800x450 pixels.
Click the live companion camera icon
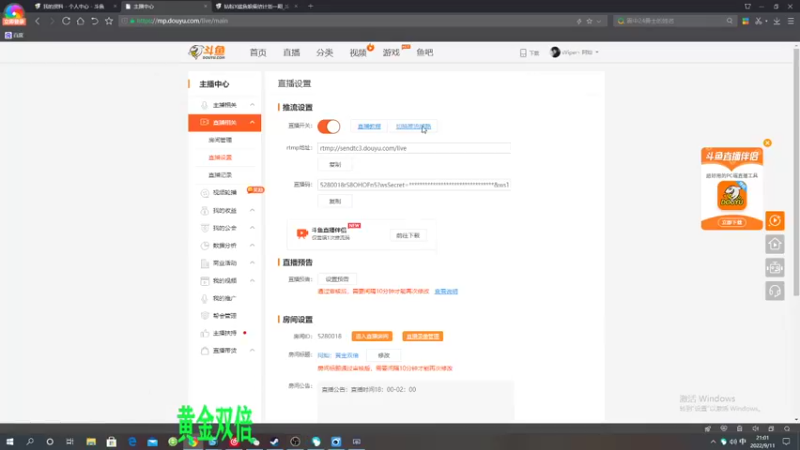pyautogui.click(x=302, y=234)
